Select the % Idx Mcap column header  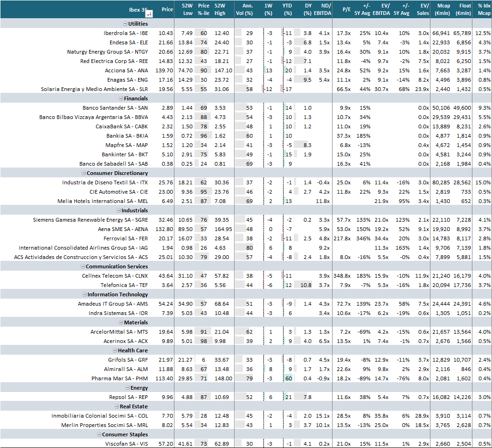[484, 9]
